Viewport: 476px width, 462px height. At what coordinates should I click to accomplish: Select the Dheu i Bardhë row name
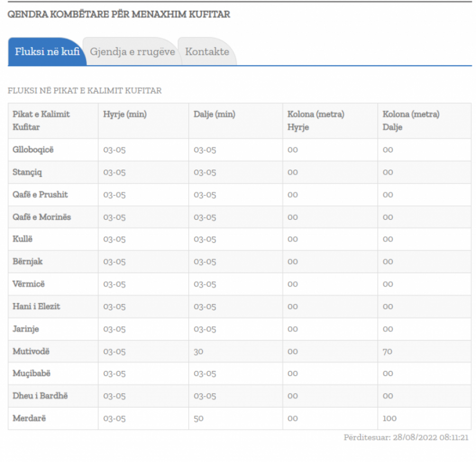point(40,396)
